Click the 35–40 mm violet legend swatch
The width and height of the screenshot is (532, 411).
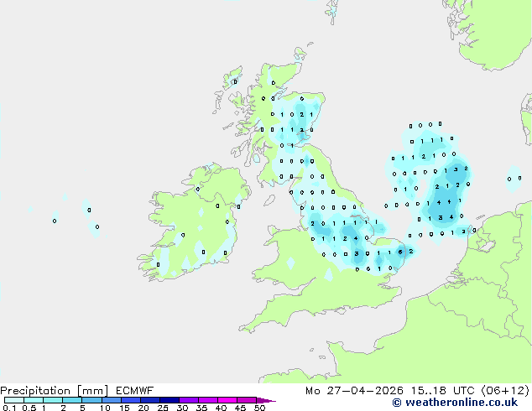pos(208,400)
